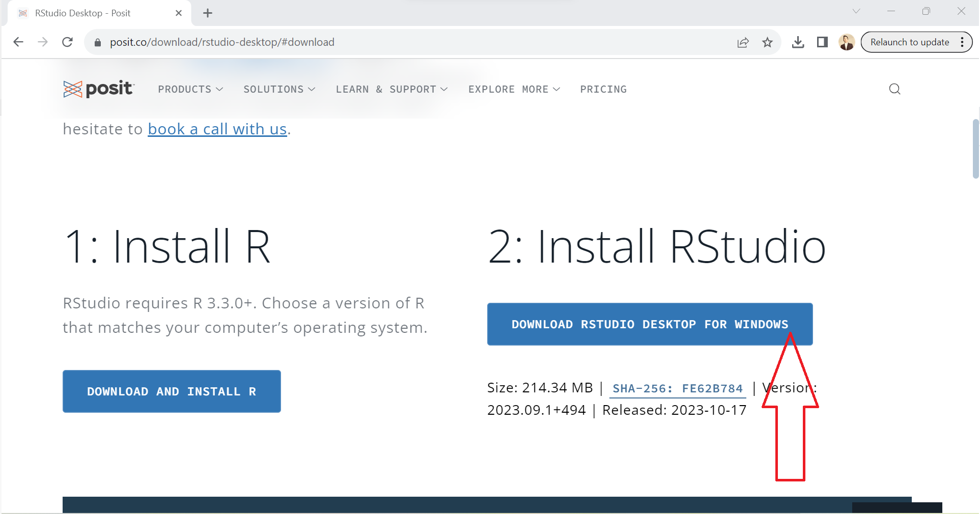This screenshot has height=514, width=980.
Task: Expand the Solutions dropdown menu
Action: [279, 90]
